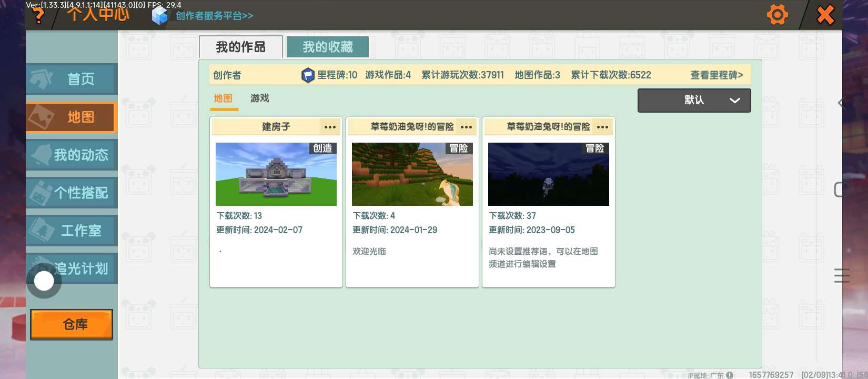This screenshot has width=868, height=379.
Task: Close the 个人中心 panel with the orange X
Action: (x=825, y=15)
